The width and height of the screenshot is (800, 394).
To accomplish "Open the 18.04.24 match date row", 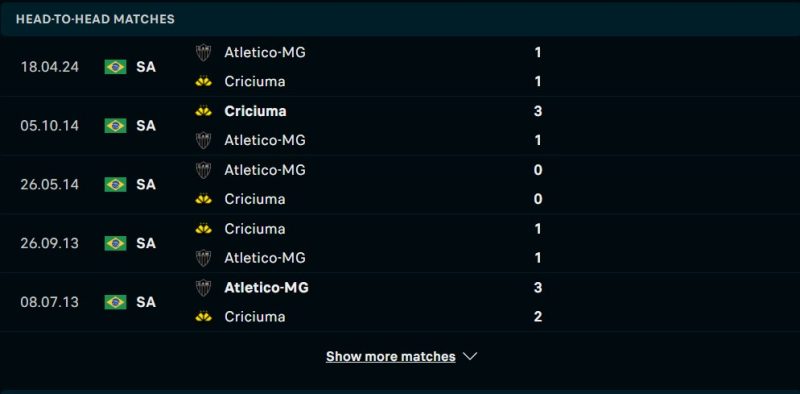I will click(x=400, y=67).
